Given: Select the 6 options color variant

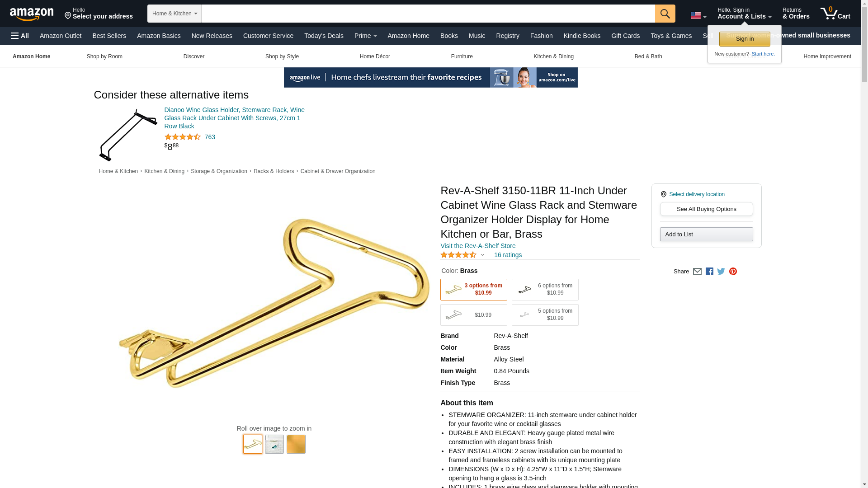Looking at the screenshot, I should pos(545,290).
